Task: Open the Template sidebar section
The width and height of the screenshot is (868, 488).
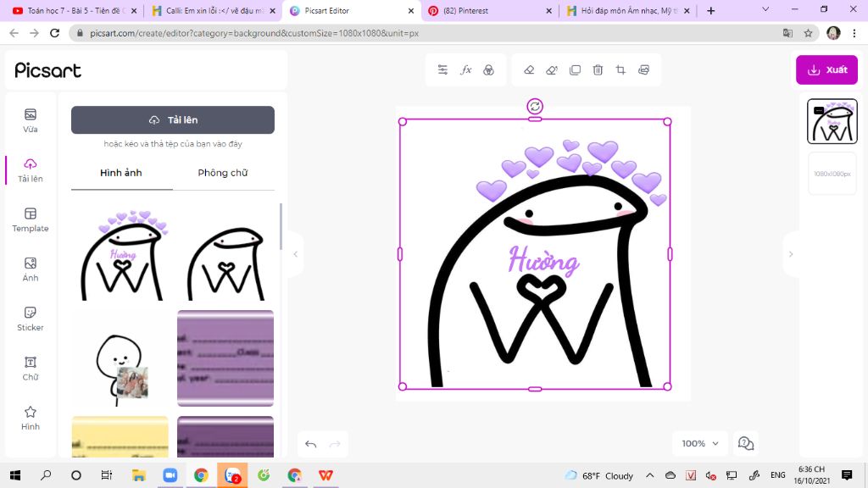Action: pyautogui.click(x=31, y=219)
